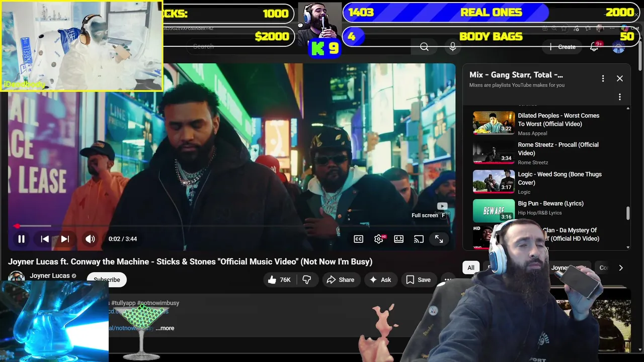Open the Joyner Lucas channel avatar
The image size is (644, 362).
(16, 278)
